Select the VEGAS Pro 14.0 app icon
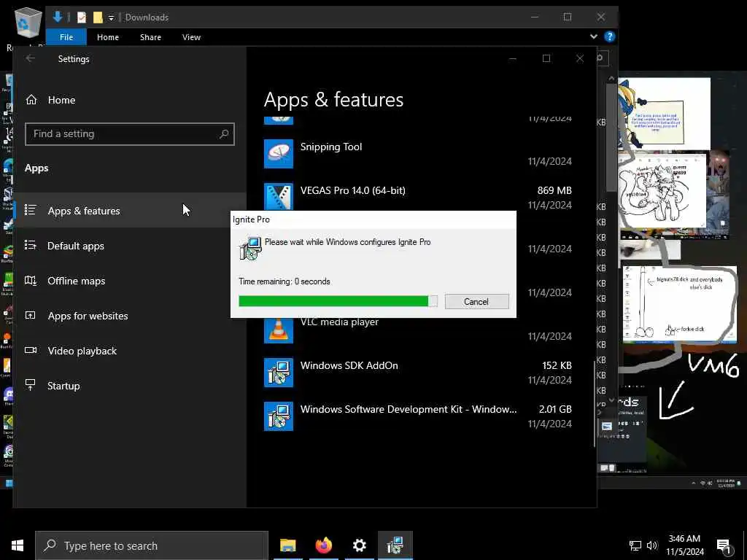Image resolution: width=747 pixels, height=560 pixels. [279, 196]
